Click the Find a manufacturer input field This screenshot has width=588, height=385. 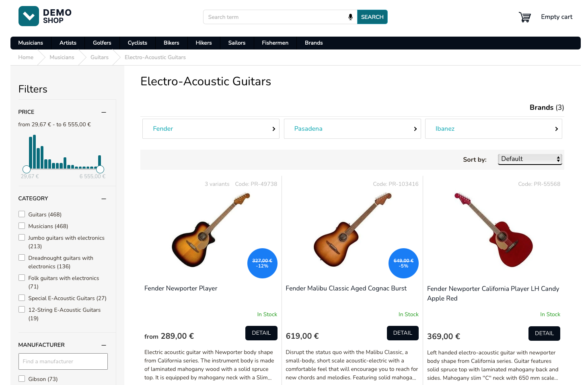coord(63,361)
